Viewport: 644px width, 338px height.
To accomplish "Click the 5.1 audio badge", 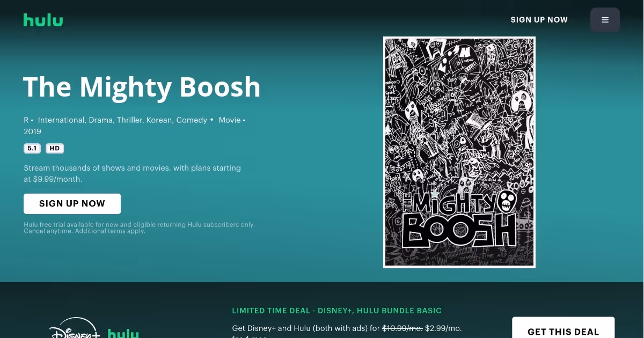I will 32,149.
